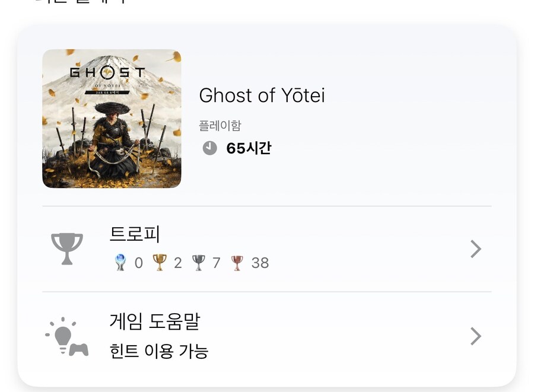Image resolution: width=534 pixels, height=392 pixels.
Task: Click the large trophy cup icon
Action: pos(67,248)
